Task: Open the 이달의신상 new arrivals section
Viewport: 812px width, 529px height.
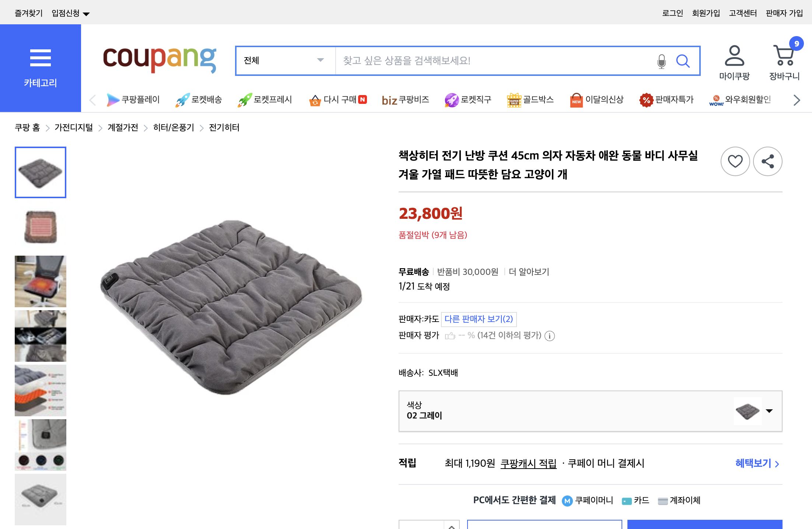Action: click(x=597, y=99)
